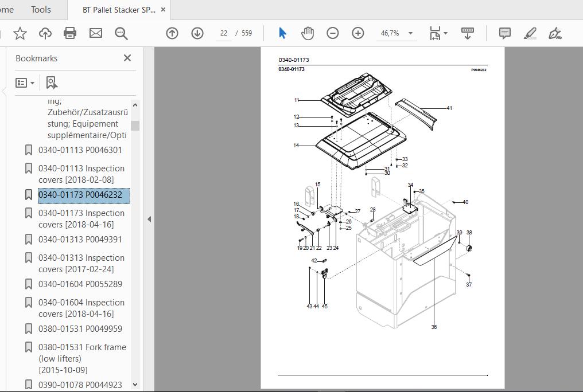The height and width of the screenshot is (392, 583).
Task: Open the find text magnifier tool
Action: [121, 33]
